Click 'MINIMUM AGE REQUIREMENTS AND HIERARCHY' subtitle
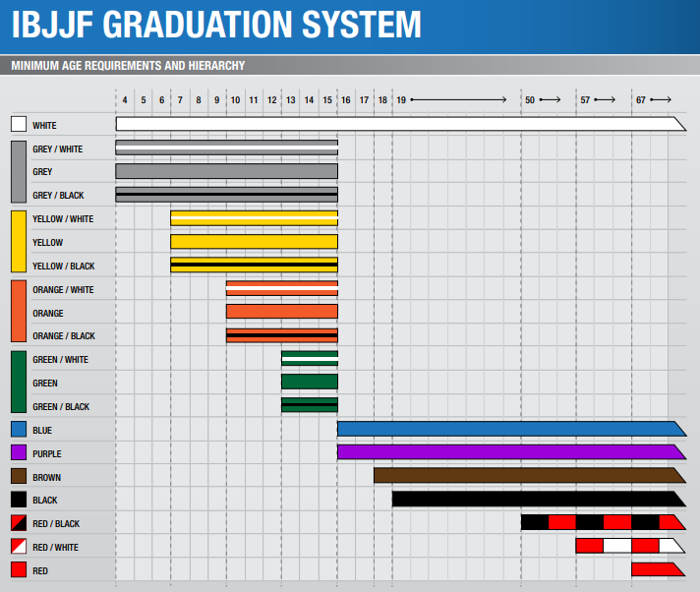 point(128,66)
